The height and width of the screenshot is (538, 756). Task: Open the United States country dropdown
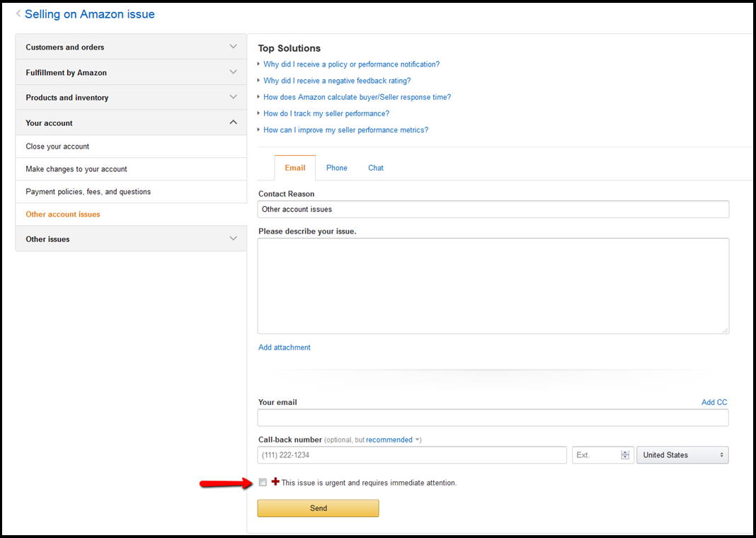[x=682, y=455]
